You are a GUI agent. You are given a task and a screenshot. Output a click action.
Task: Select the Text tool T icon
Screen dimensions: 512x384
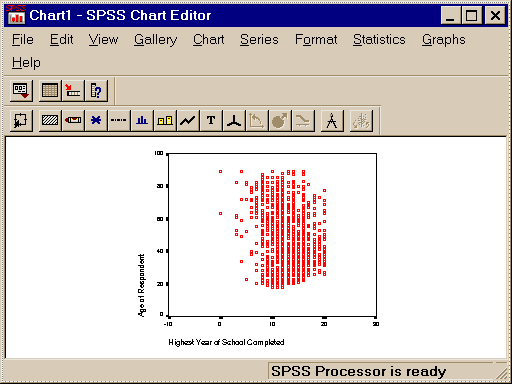click(211, 120)
